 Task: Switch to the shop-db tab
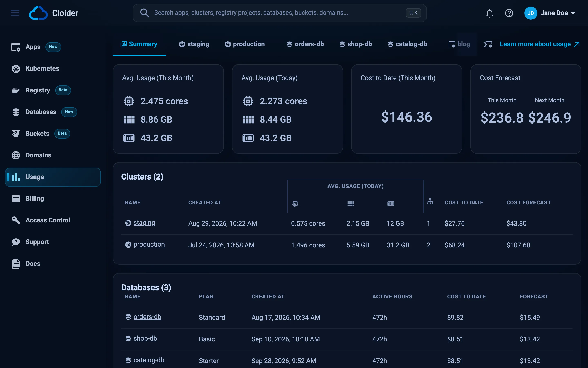pyautogui.click(x=355, y=44)
